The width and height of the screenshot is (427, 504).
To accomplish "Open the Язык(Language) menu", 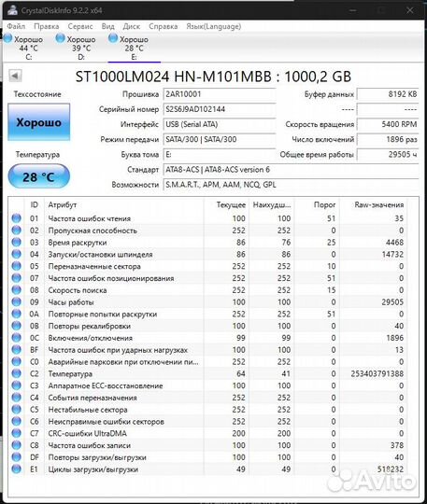I will (214, 26).
